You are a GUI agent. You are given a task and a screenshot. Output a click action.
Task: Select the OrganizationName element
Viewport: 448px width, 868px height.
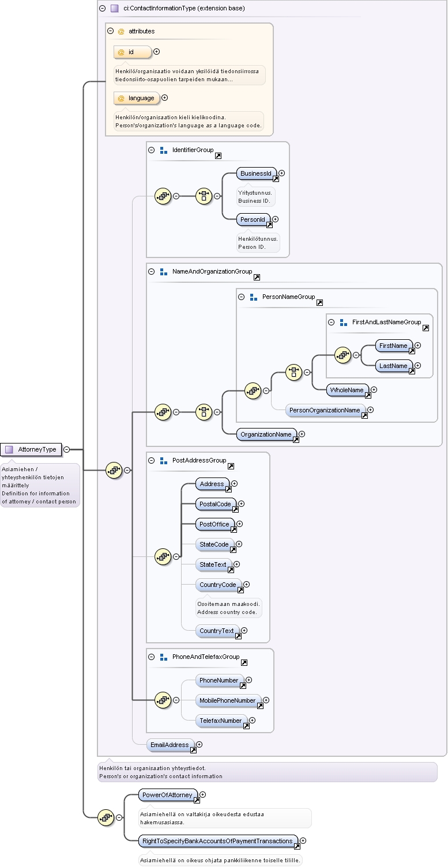click(x=266, y=434)
